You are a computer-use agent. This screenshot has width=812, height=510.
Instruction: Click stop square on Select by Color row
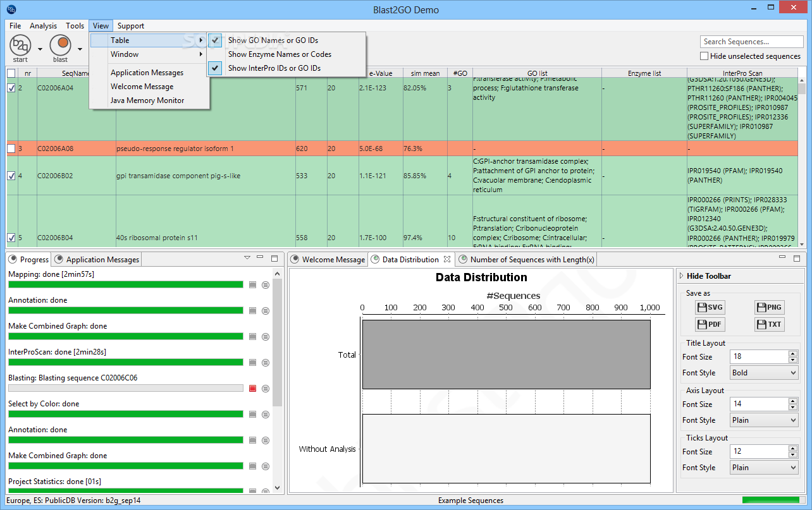coord(253,414)
